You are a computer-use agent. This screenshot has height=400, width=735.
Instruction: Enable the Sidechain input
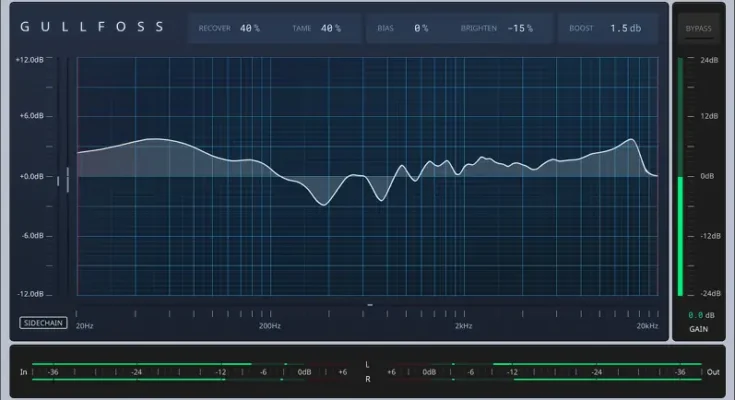pyautogui.click(x=43, y=323)
